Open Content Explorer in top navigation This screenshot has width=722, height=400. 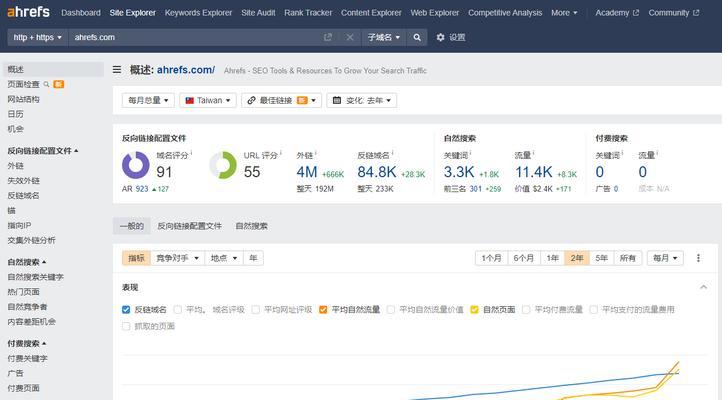click(x=371, y=13)
